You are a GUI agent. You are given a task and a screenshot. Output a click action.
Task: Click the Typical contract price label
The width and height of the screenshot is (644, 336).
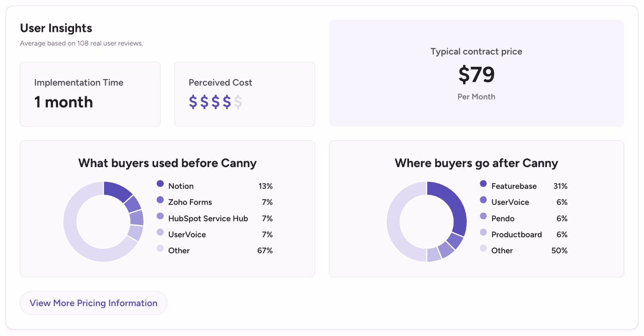click(x=477, y=52)
